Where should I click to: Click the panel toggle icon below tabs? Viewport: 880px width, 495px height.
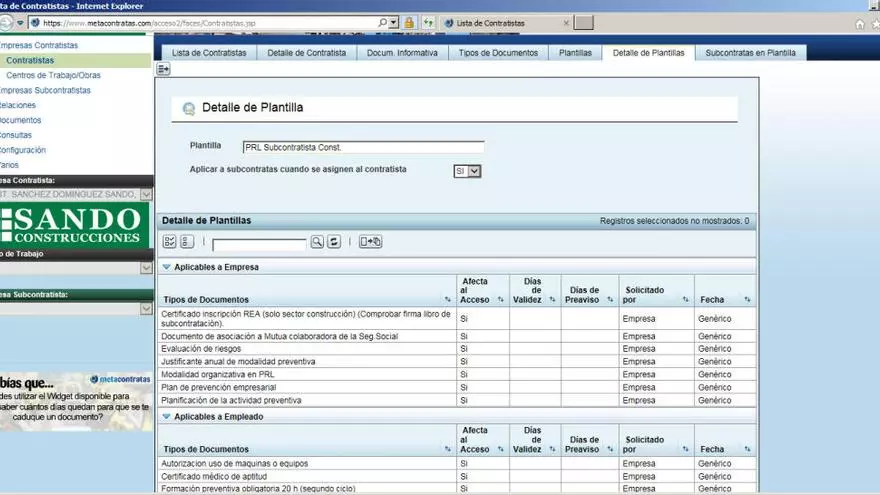click(x=163, y=69)
